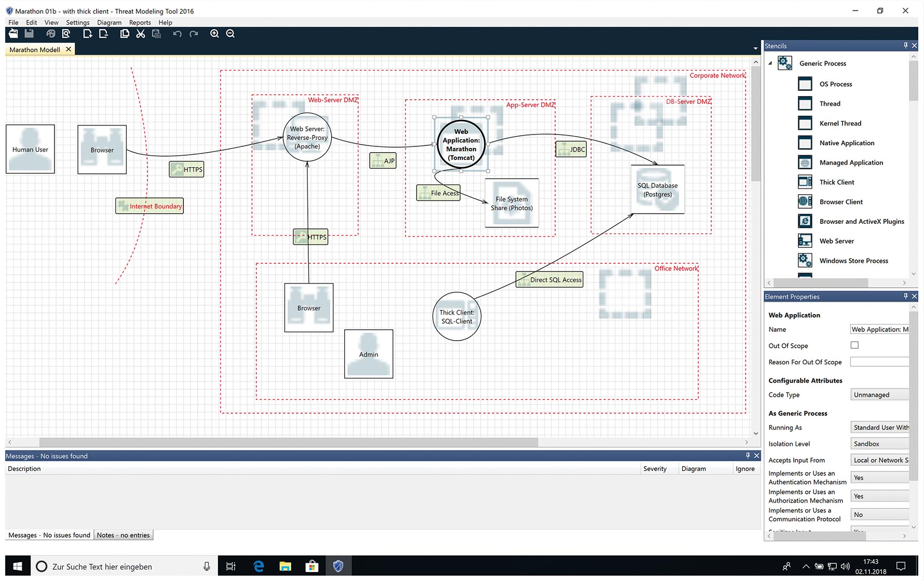Select the Thick Client SQL-Client process
Viewport: 924px width, 581px height.
457,317
